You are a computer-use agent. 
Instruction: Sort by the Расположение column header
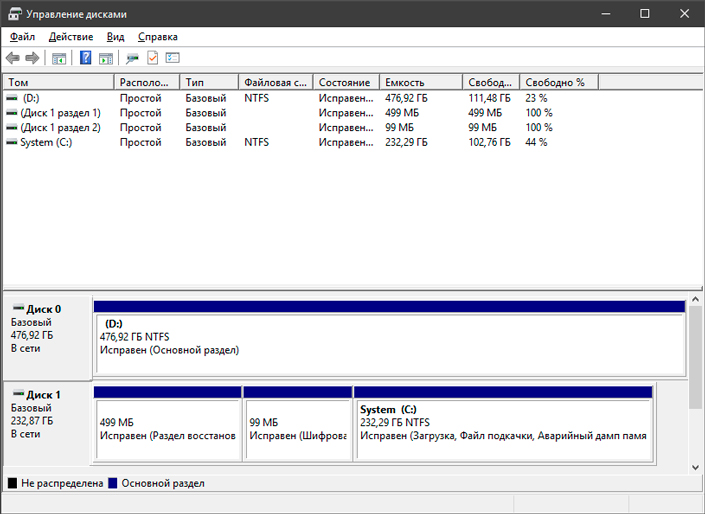(x=147, y=82)
